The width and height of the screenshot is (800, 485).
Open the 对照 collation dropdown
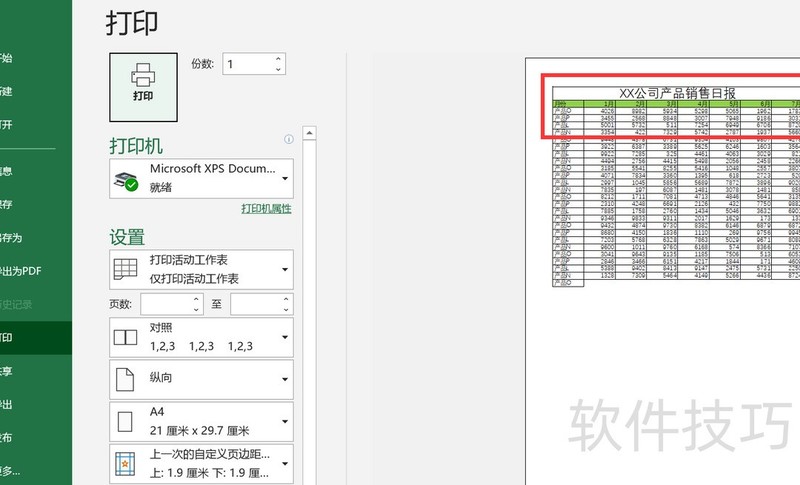point(202,337)
